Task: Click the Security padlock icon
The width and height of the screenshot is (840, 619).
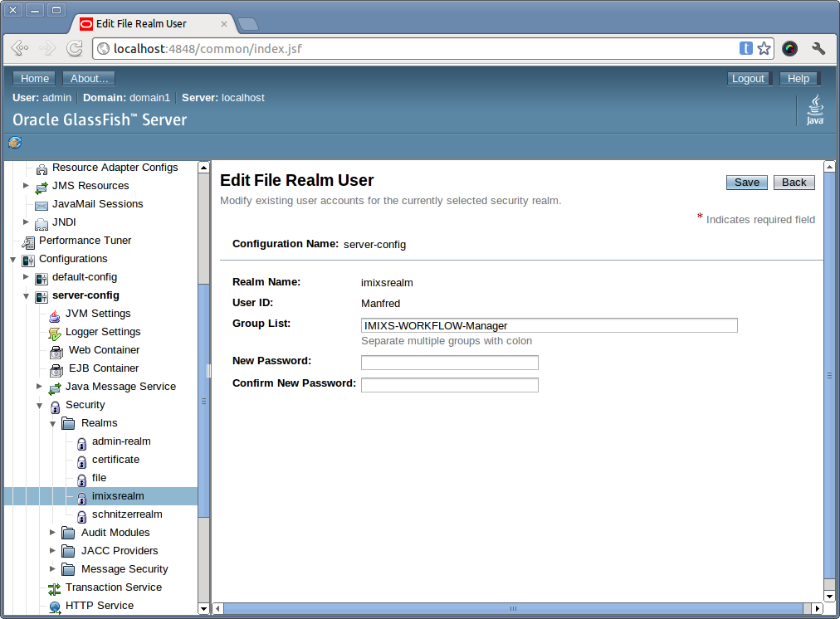Action: pos(55,407)
